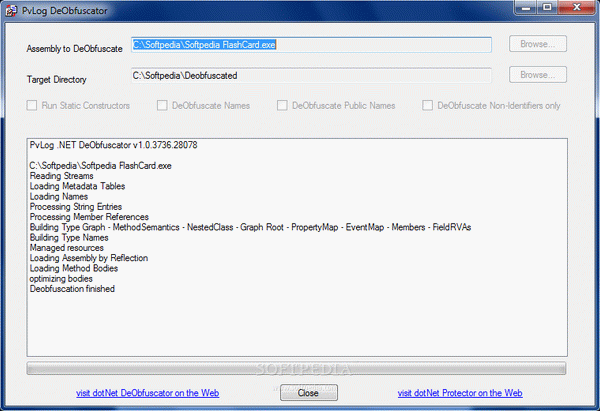Select the 'Reading Streams' log line
This screenshot has height=411, width=600.
point(62,176)
